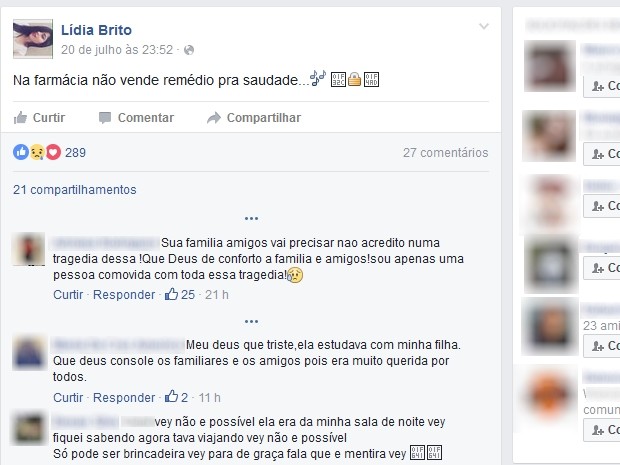Open the 27 comentários link

446,153
